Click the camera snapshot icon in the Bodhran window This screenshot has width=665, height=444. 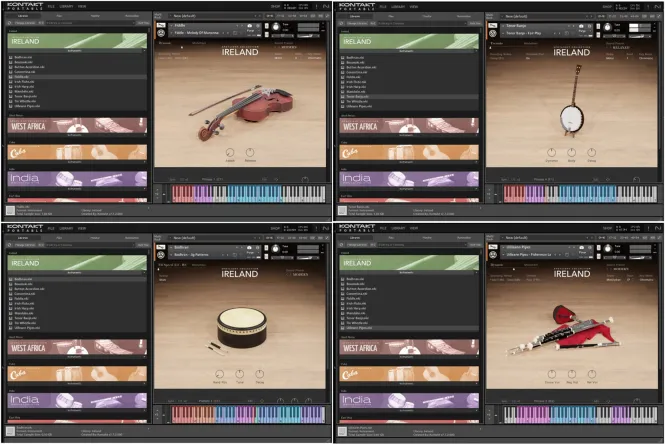coord(249,248)
